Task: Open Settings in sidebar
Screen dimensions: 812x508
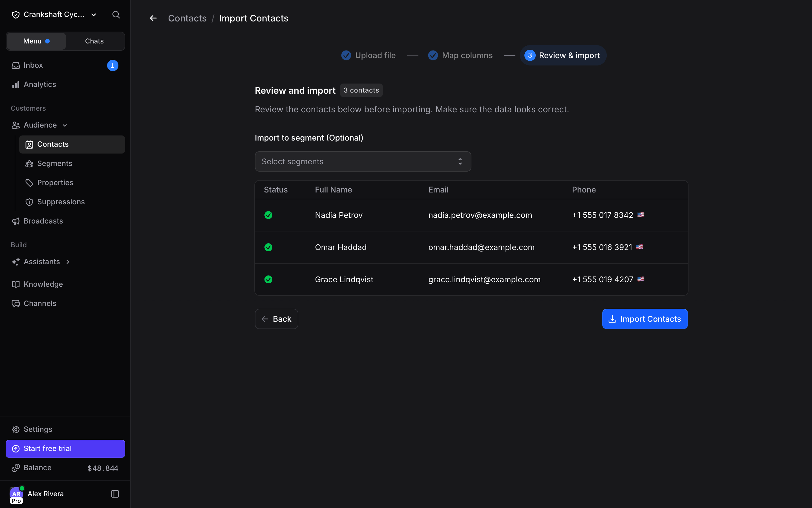Action: [65, 429]
